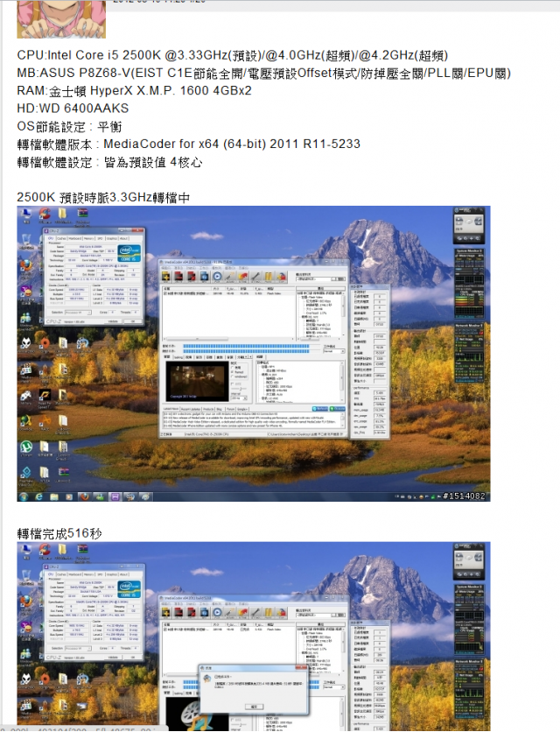This screenshot has height=732, width=560.
Task: Open the CPU-Z Selection processor dropdown in second screenshot
Action: click(x=79, y=649)
